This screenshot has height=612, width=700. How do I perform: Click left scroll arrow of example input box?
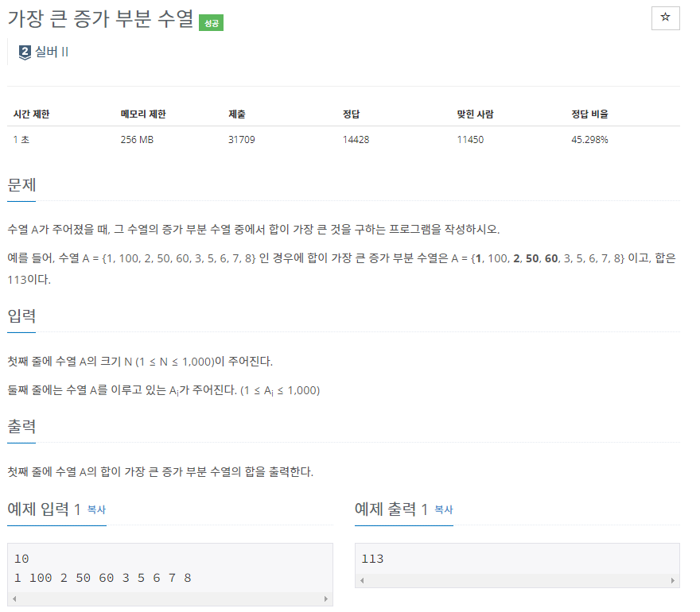[14, 598]
